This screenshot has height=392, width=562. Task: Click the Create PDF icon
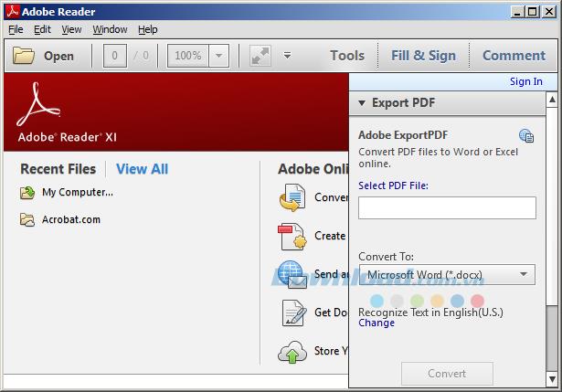292,236
